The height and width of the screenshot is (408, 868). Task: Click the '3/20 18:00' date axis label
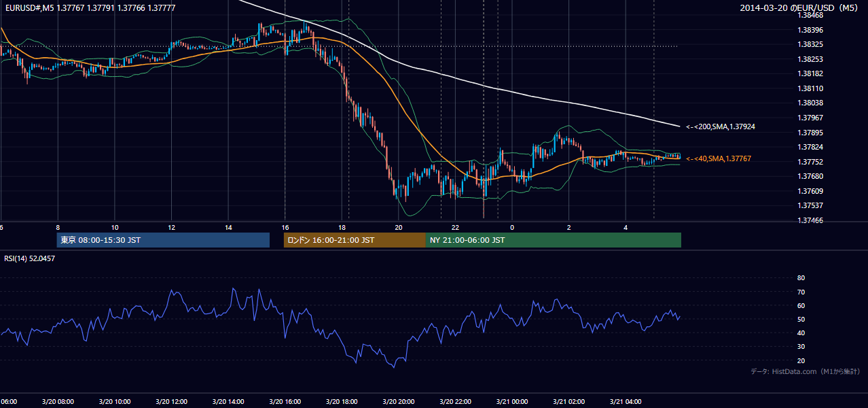pos(342,402)
